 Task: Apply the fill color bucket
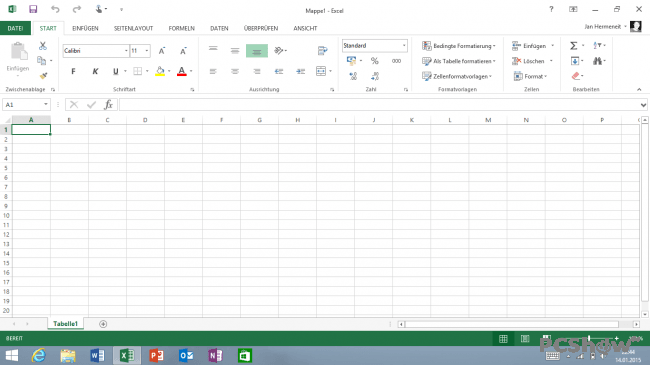pyautogui.click(x=160, y=71)
